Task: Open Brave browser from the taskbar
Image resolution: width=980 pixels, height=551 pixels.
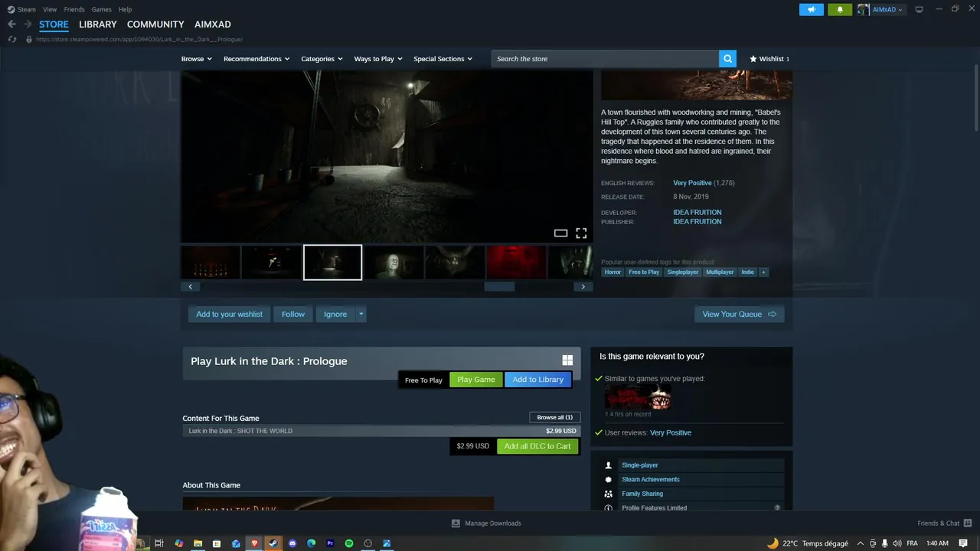Action: (x=254, y=543)
